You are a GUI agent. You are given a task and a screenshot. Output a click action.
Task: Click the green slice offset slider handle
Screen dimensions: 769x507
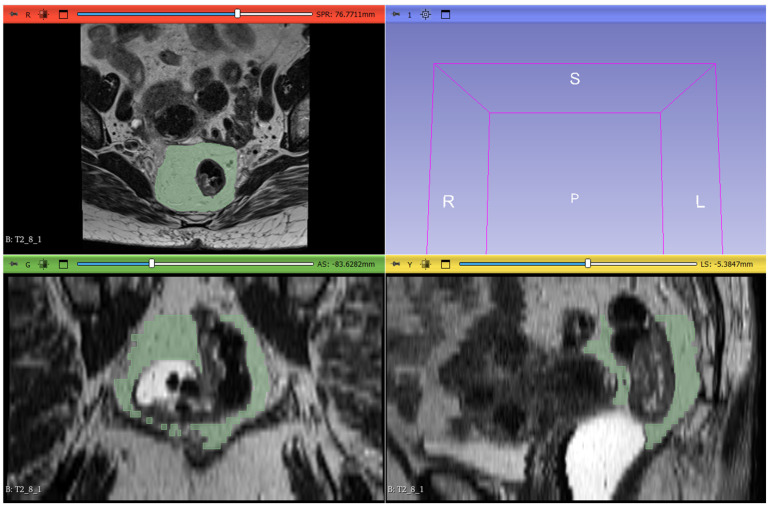151,263
